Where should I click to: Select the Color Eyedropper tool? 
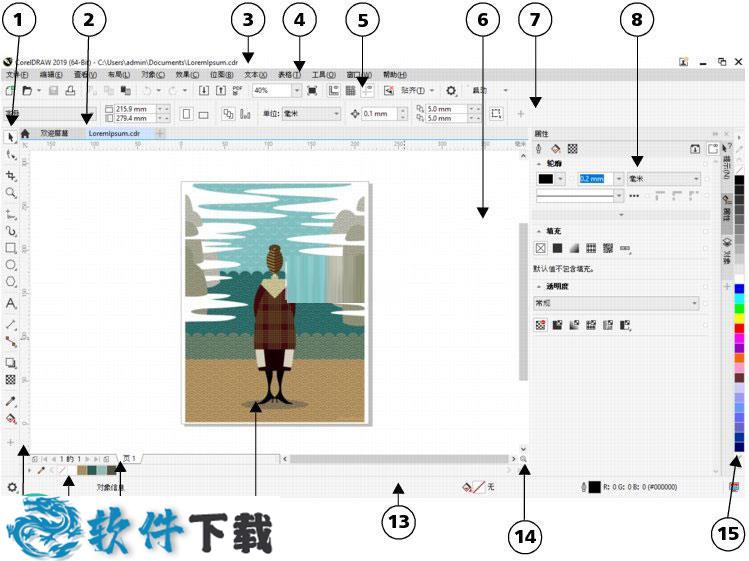(11, 400)
